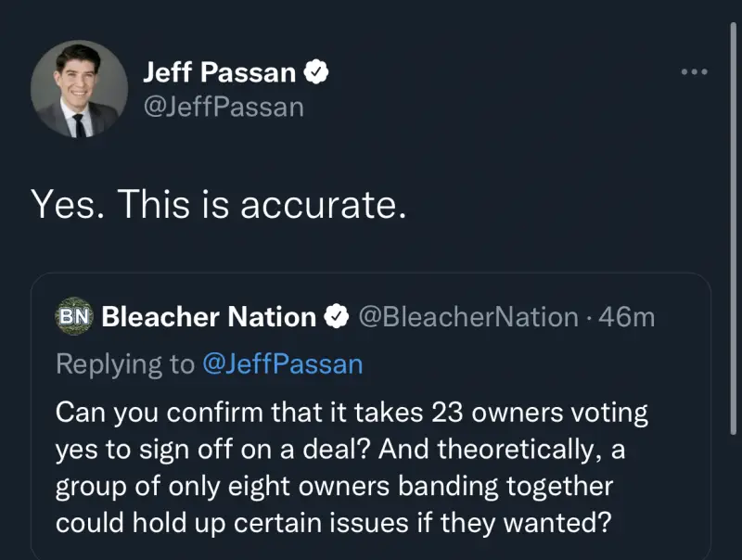The image size is (742, 560).
Task: Click quoted line "could hold up certain issues"
Action: point(334,522)
